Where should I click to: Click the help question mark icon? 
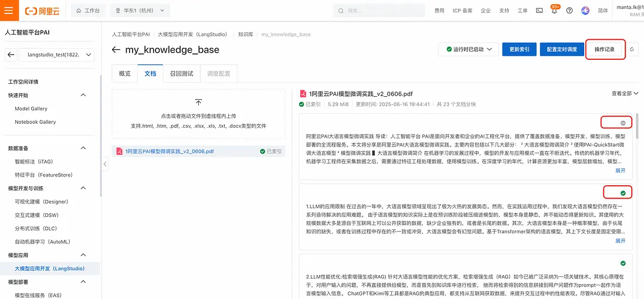pos(570,11)
